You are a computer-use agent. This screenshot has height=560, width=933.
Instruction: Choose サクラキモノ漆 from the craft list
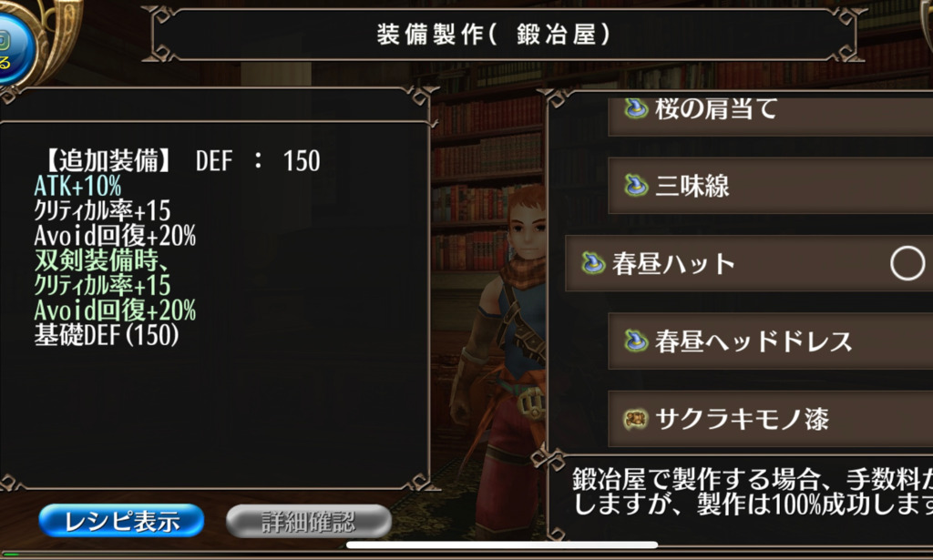click(x=771, y=419)
